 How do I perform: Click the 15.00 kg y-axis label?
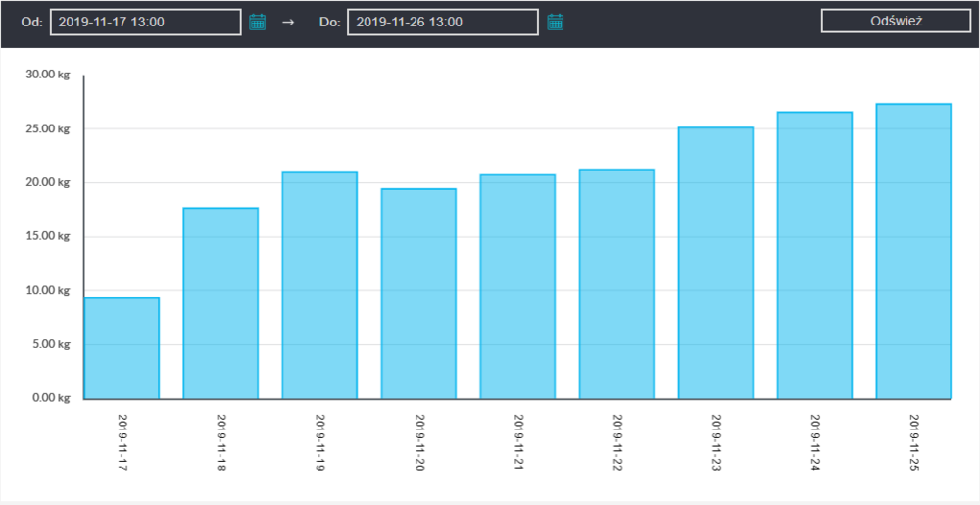(x=49, y=236)
